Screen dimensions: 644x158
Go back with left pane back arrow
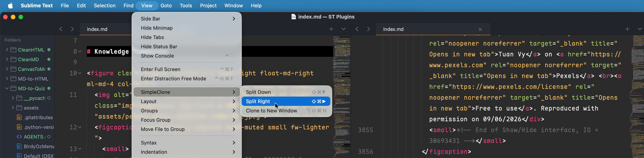click(61, 29)
